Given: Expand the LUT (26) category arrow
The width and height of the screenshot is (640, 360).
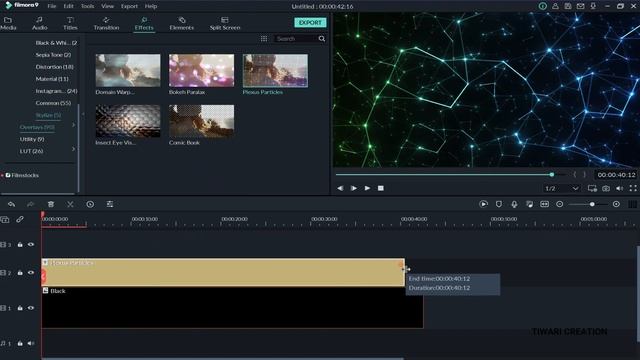Looking at the screenshot, I should tap(73, 149).
